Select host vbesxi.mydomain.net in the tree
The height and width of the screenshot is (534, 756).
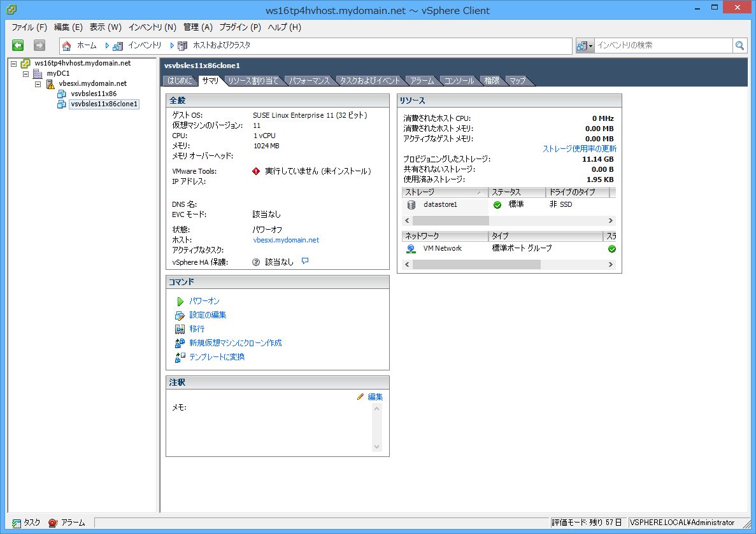tap(92, 83)
